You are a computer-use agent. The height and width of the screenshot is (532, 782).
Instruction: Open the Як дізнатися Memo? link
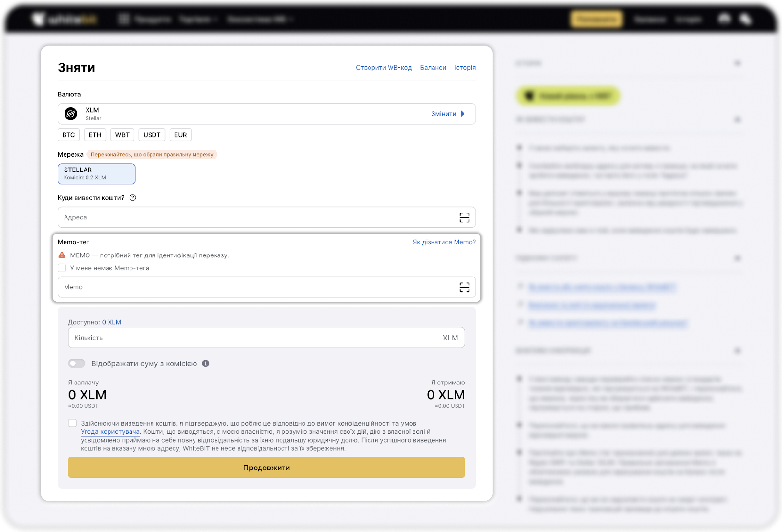(444, 242)
